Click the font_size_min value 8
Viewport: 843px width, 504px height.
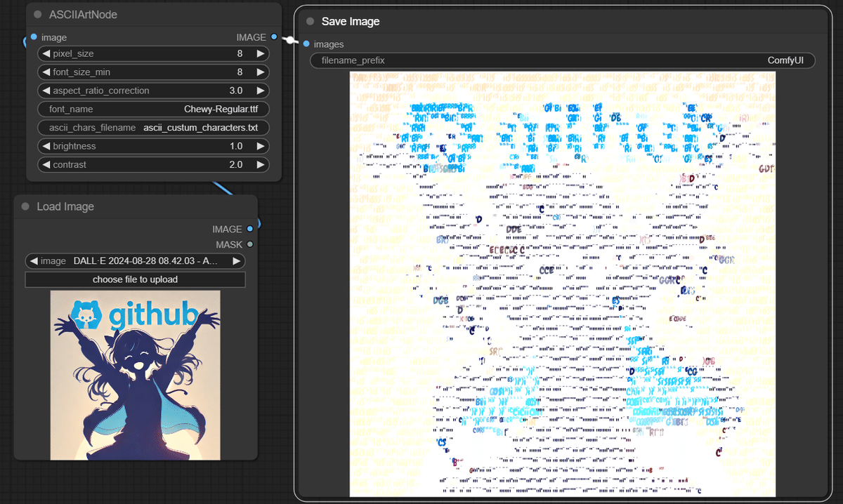pos(240,72)
